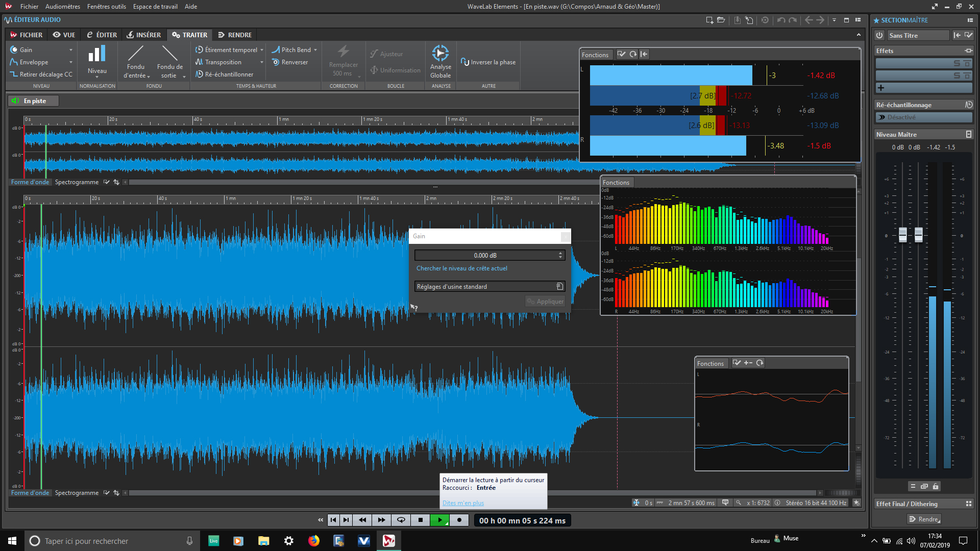This screenshot has width=980, height=551.
Task: Open the Fonctions menu of the level meter
Action: click(x=595, y=54)
